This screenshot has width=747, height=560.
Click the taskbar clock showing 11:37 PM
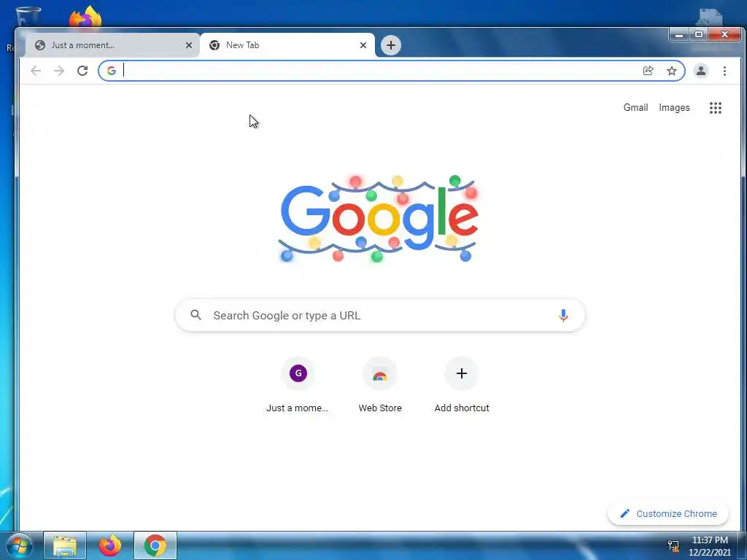pyautogui.click(x=710, y=546)
